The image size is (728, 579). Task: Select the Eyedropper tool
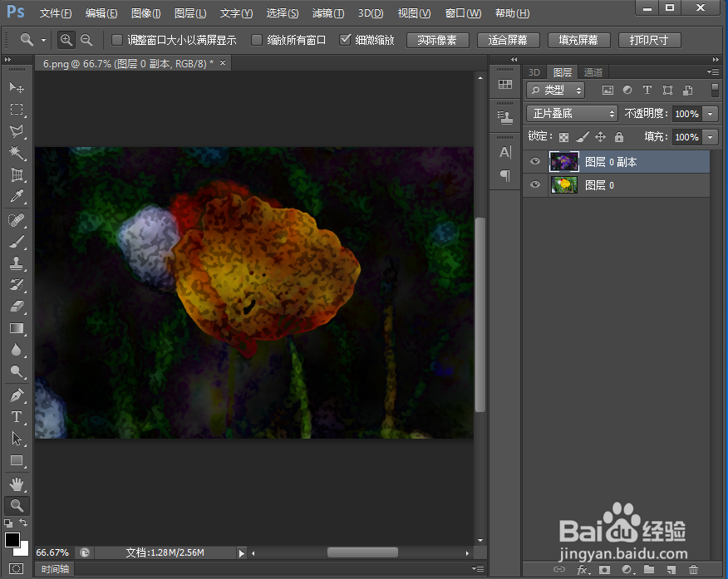coord(17,196)
